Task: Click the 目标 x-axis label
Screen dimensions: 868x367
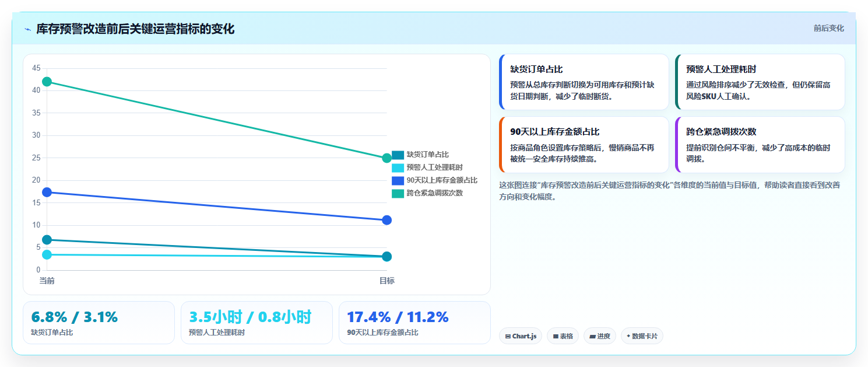Action: 386,281
